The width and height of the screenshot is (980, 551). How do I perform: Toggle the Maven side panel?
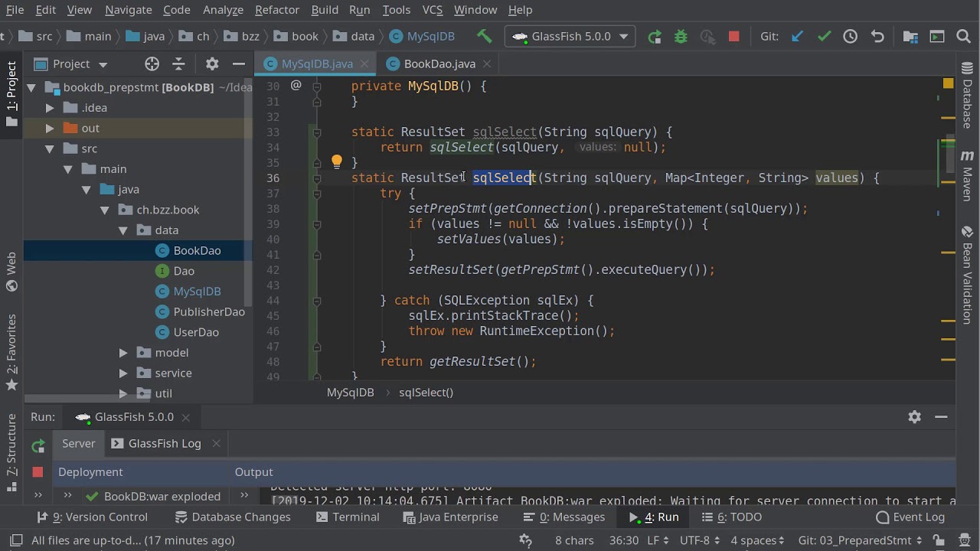click(x=967, y=174)
